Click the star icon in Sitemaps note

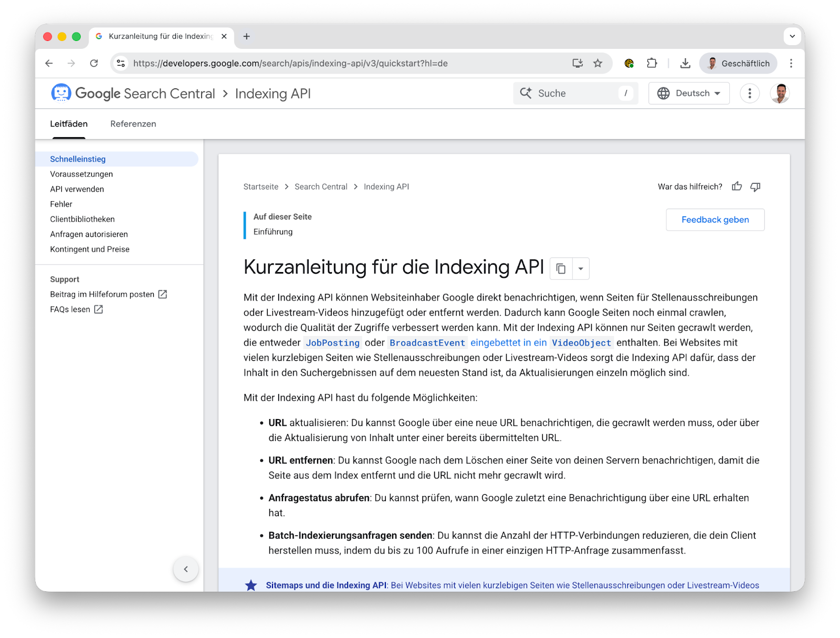[251, 585]
